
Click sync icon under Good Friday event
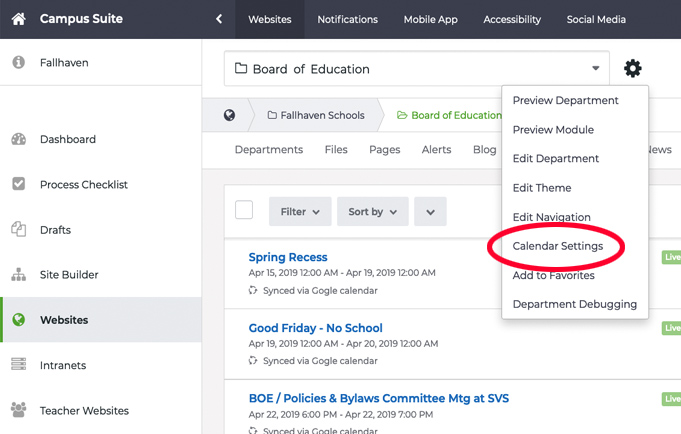point(253,361)
